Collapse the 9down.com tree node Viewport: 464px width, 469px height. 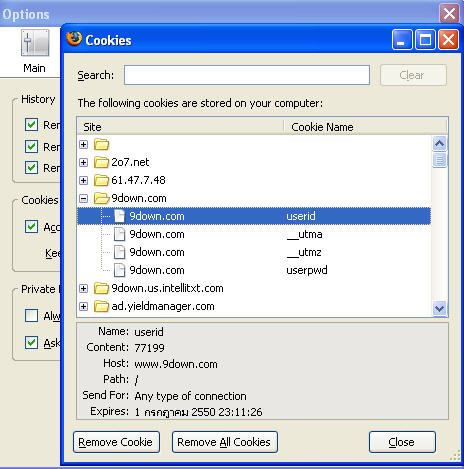pyautogui.click(x=84, y=199)
